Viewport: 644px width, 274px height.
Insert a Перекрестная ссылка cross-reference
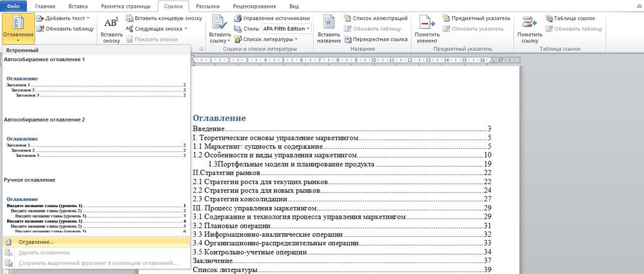pyautogui.click(x=380, y=39)
